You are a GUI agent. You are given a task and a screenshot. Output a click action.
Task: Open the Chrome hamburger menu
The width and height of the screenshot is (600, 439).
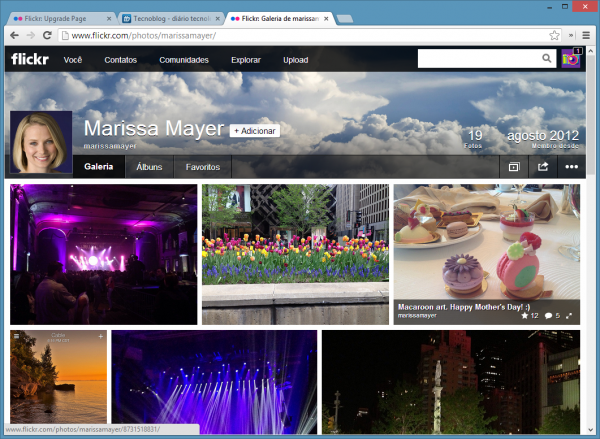click(x=586, y=36)
